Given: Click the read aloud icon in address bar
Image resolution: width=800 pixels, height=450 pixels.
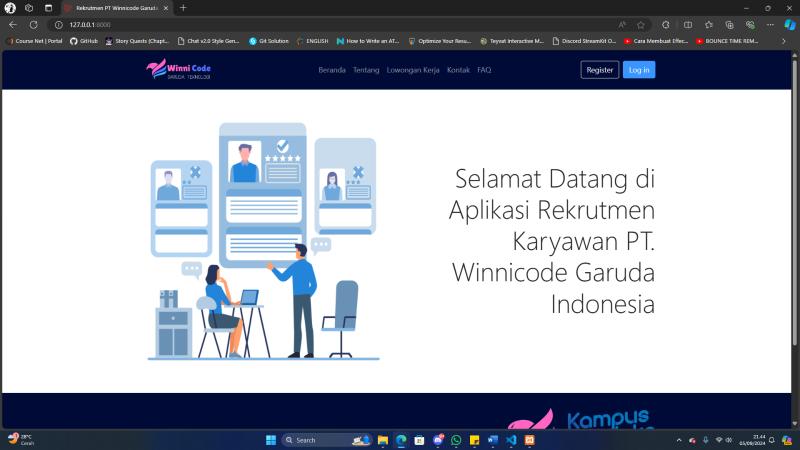Looking at the screenshot, I should (622, 24).
